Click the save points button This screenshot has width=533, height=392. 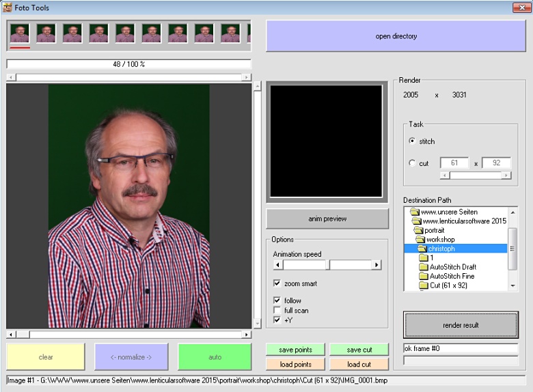(x=295, y=350)
